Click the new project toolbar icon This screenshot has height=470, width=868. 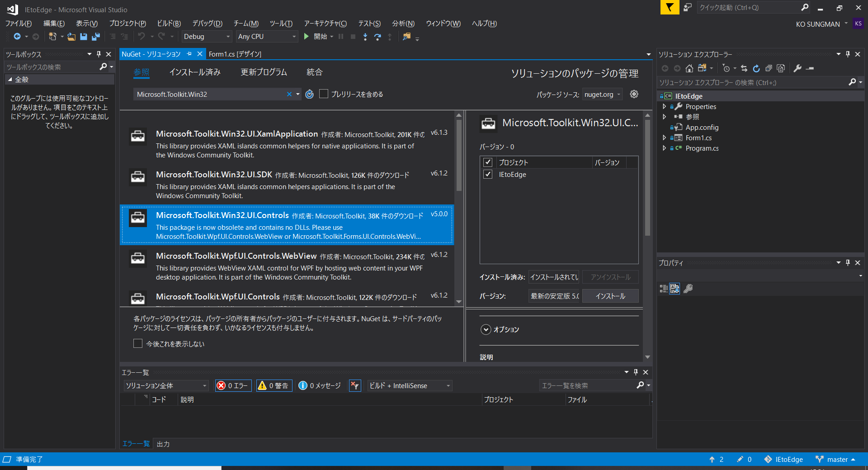[53, 37]
